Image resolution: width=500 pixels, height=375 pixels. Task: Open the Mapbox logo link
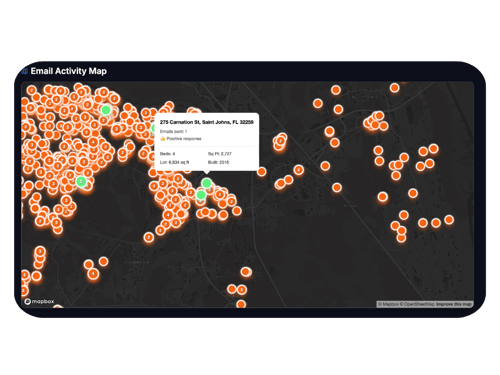[39, 301]
